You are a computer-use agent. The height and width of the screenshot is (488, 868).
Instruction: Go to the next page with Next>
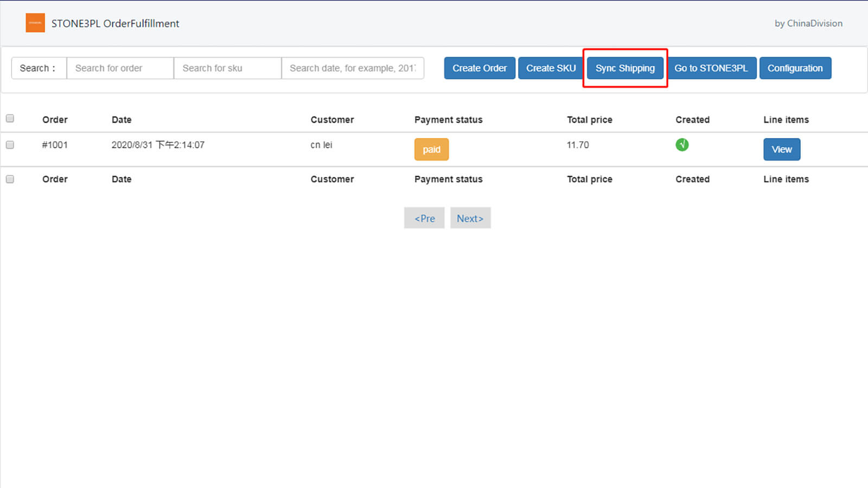470,218
